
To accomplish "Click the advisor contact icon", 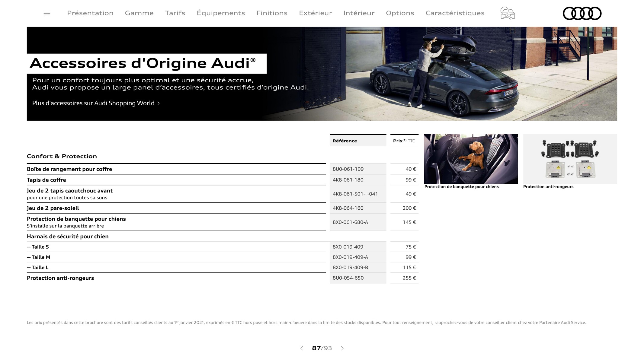I will [508, 13].
